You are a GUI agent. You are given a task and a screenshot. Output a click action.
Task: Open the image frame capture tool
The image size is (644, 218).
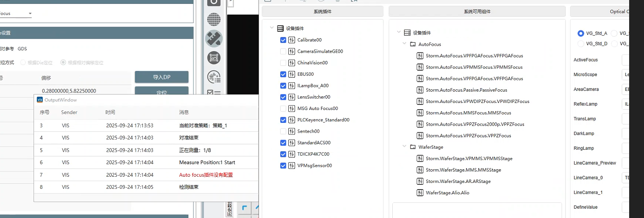click(214, 58)
